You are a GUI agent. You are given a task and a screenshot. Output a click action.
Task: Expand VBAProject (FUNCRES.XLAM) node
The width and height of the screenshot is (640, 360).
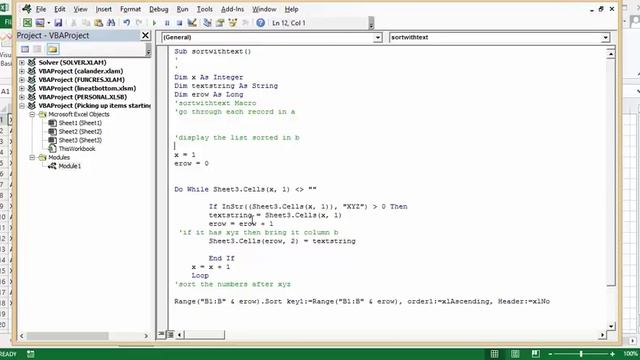[x=22, y=80]
